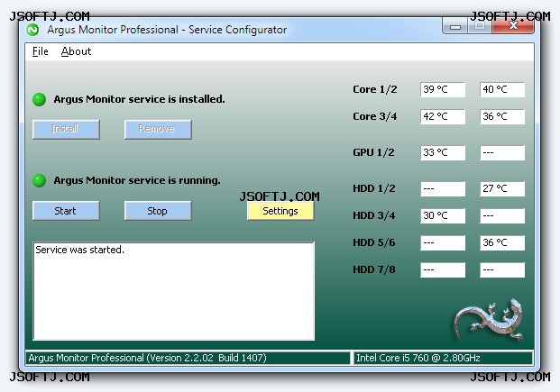Viewport: 560px width, 392px height.
Task: Click the 'Service was started.' log line
Action: click(x=80, y=250)
